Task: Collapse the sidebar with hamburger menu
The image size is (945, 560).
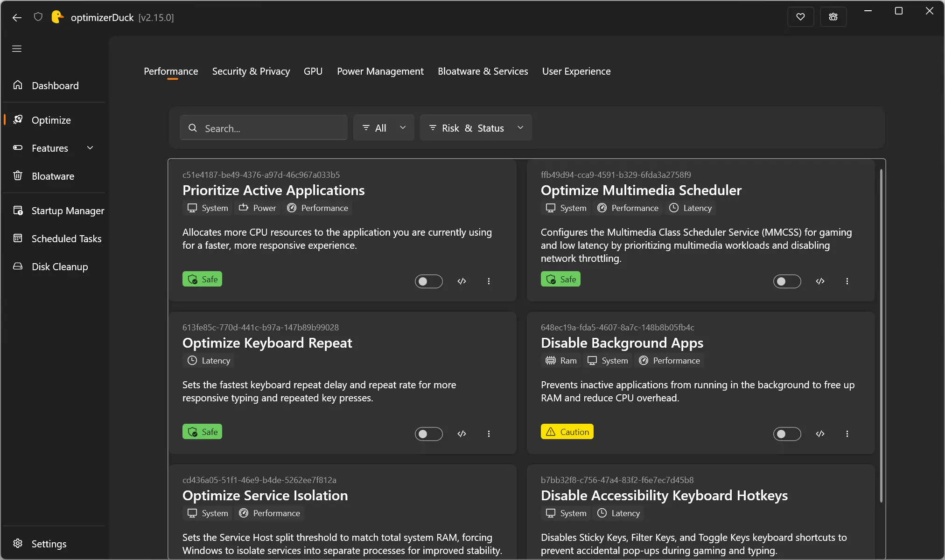Action: pyautogui.click(x=17, y=49)
